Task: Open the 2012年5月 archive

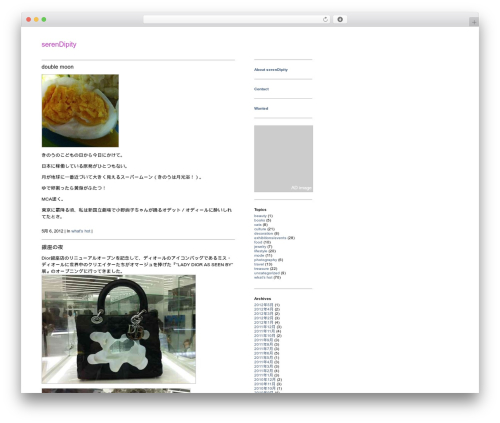Action: click(264, 305)
